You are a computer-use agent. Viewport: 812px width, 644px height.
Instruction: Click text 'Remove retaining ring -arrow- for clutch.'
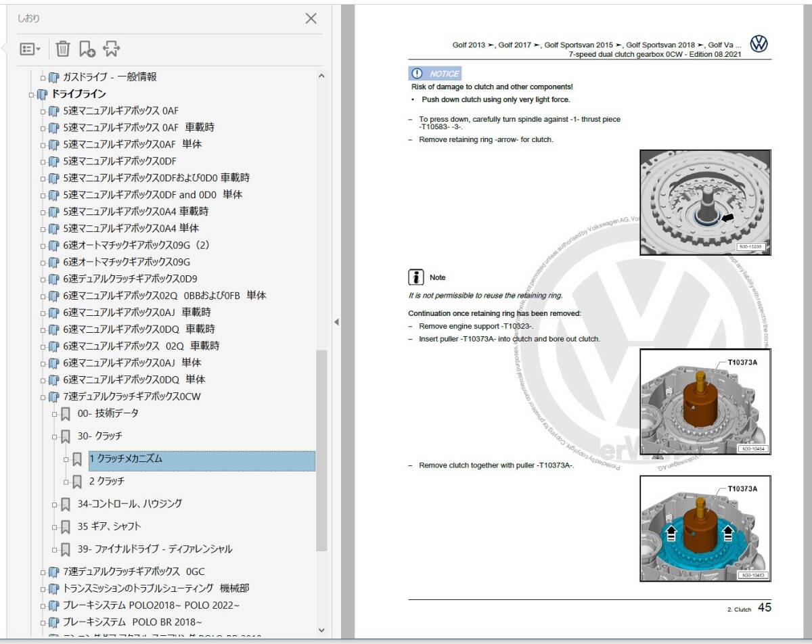point(486,140)
